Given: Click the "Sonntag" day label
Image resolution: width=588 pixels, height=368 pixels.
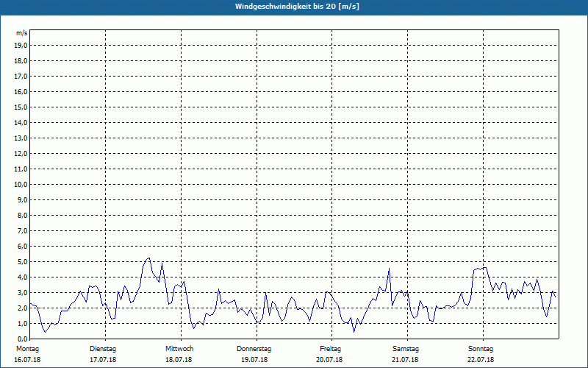Looking at the screenshot, I should [481, 349].
